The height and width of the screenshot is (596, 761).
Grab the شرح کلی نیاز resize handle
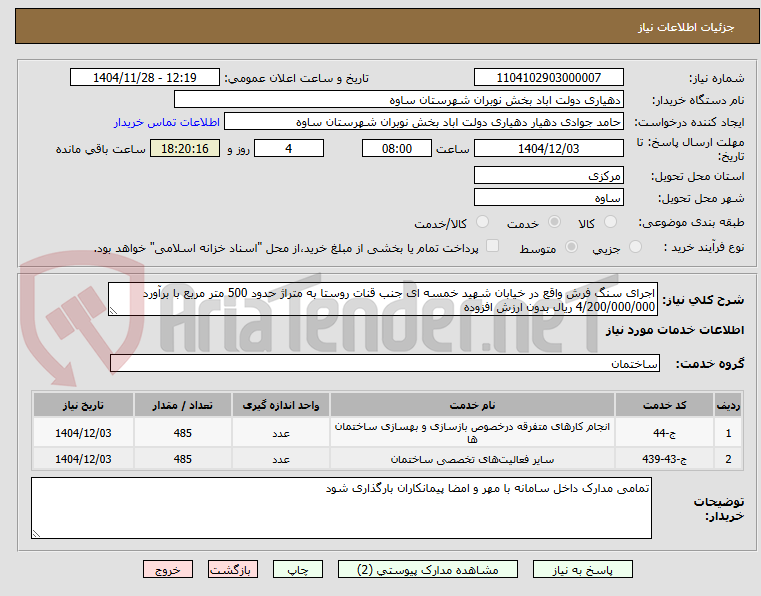(113, 311)
